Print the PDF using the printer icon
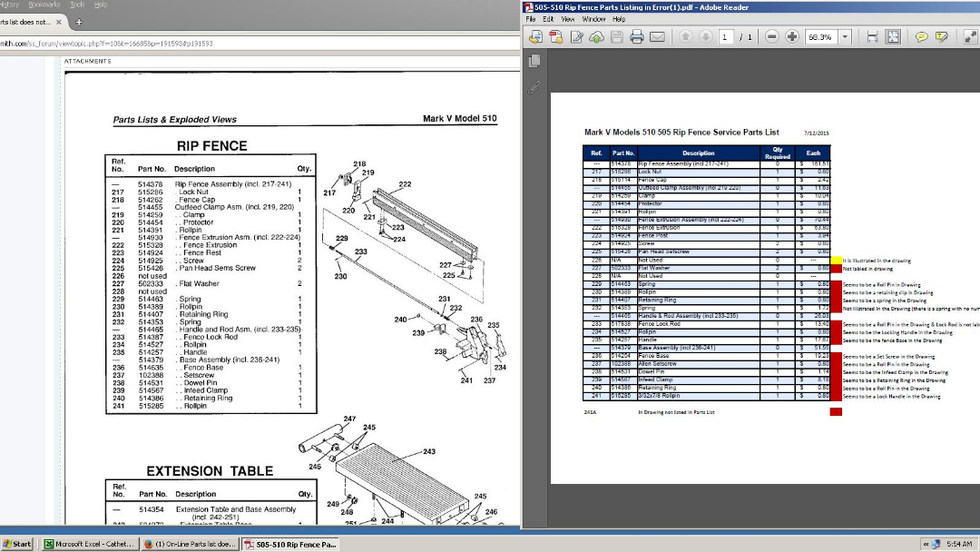The height and width of the screenshot is (552, 980). pos(637,37)
